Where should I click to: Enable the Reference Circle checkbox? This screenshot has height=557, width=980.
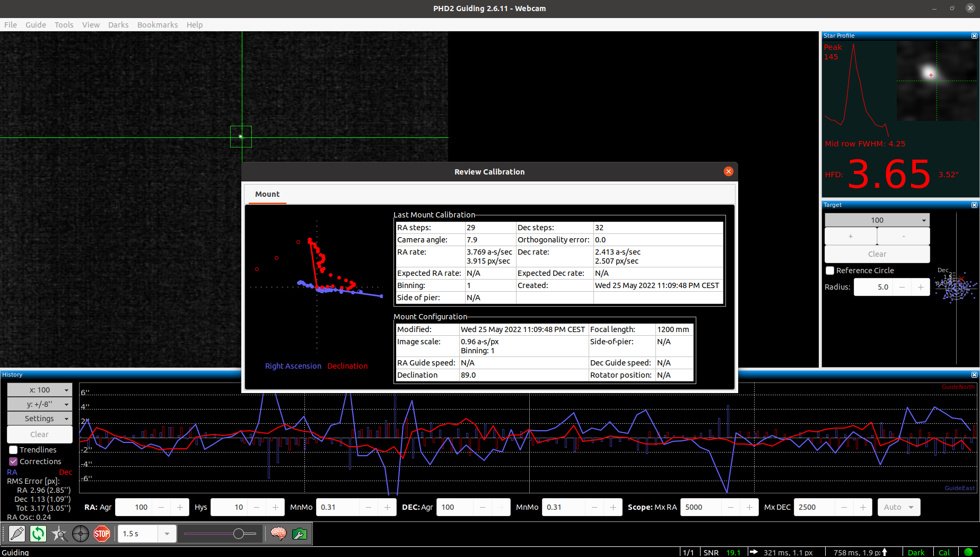coord(830,271)
